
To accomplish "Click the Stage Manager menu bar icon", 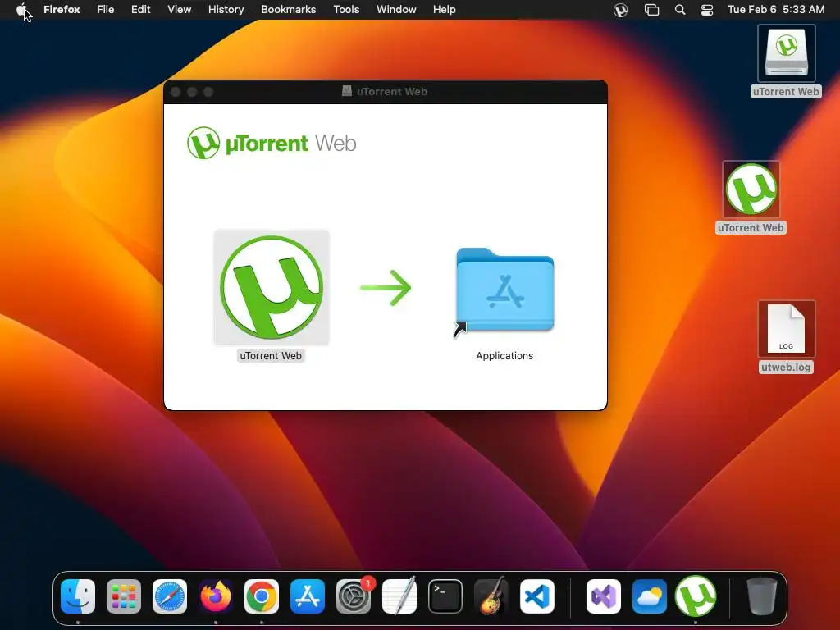I will 651,10.
